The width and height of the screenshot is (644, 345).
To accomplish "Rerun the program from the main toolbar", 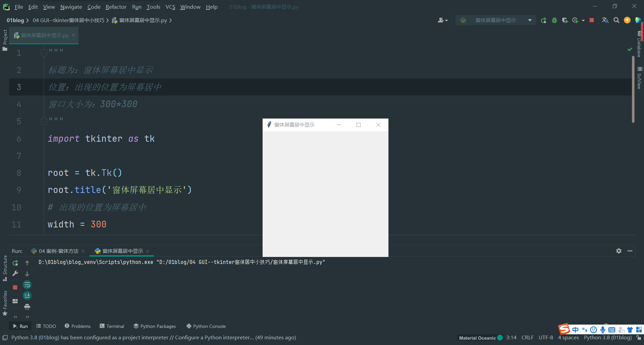I will click(x=543, y=20).
